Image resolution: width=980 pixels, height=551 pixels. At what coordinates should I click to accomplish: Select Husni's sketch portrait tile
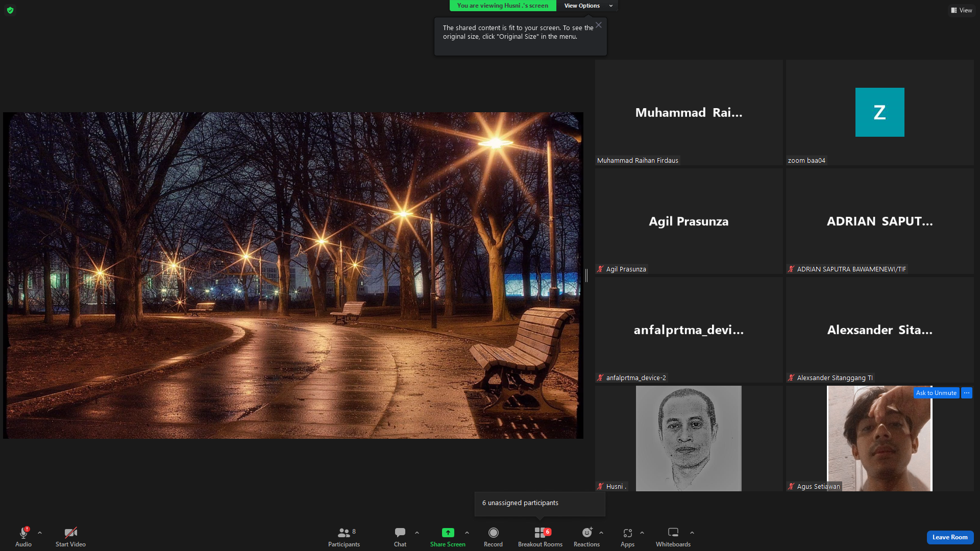pos(689,438)
